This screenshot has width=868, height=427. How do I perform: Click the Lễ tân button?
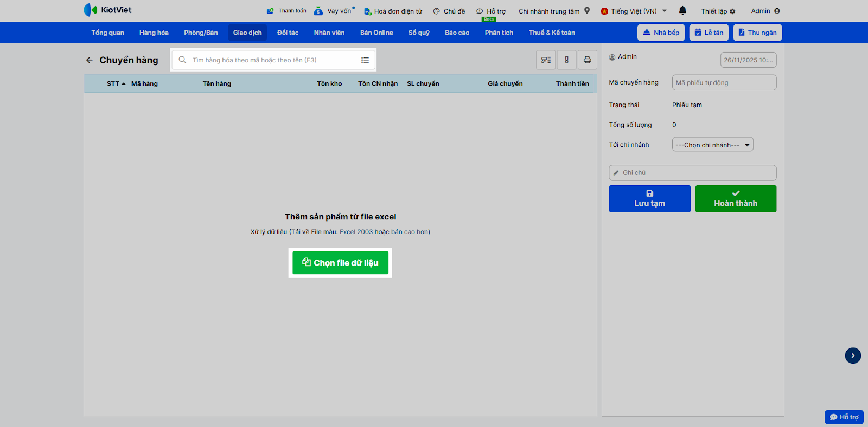[709, 33]
